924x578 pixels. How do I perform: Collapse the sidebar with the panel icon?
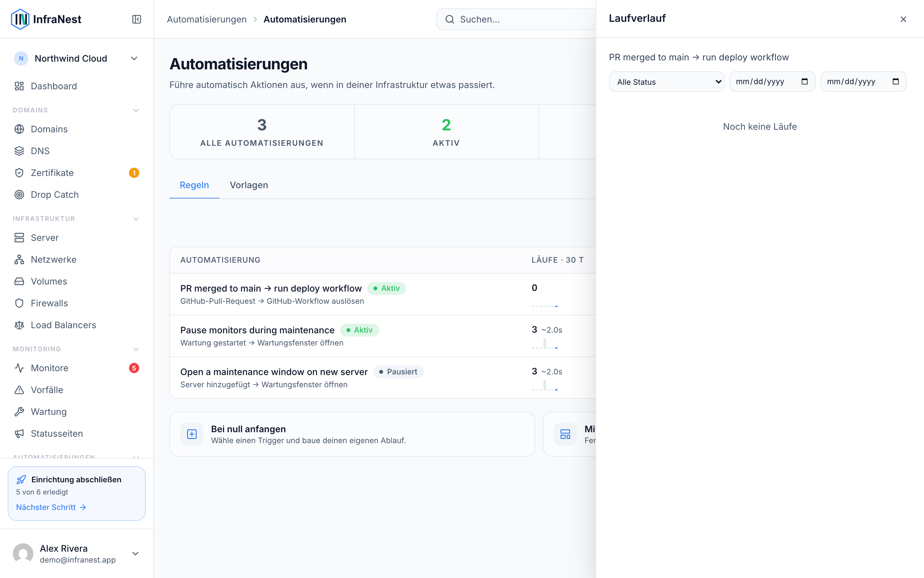pyautogui.click(x=137, y=19)
